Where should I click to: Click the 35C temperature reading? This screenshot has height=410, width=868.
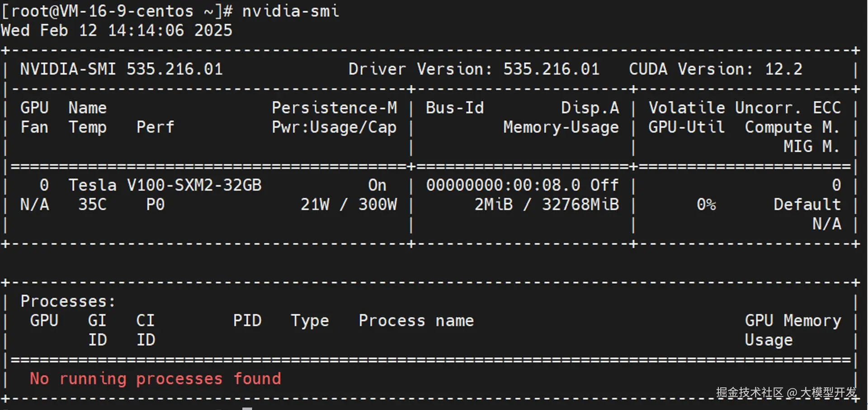coord(92,205)
